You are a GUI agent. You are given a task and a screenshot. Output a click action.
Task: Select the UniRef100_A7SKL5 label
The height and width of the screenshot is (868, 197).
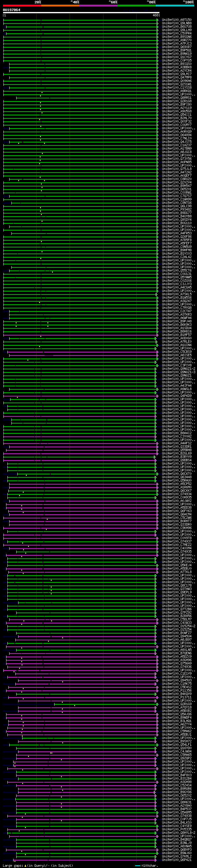[177, 294]
